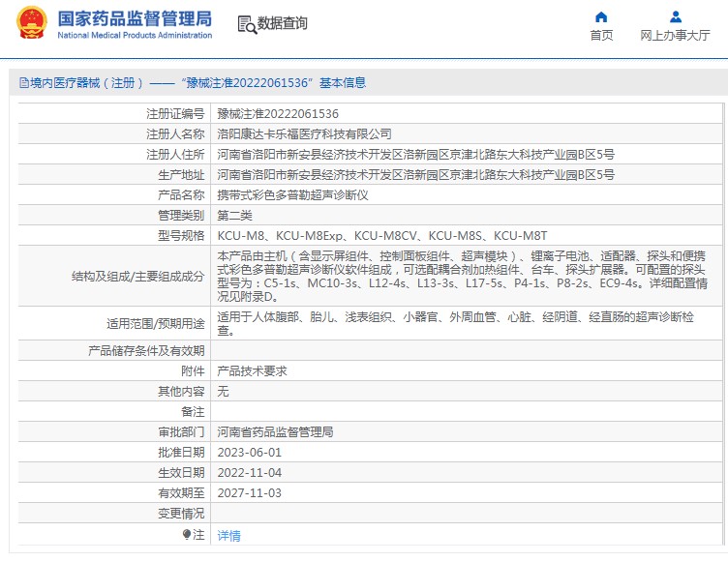
Task: Click National Medical Products Administration text
Action: [135, 35]
